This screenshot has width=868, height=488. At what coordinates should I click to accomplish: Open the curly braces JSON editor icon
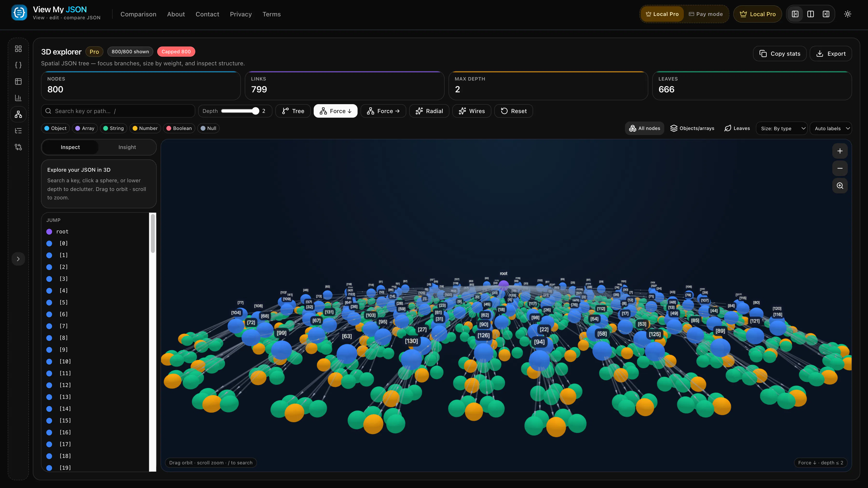tap(18, 65)
